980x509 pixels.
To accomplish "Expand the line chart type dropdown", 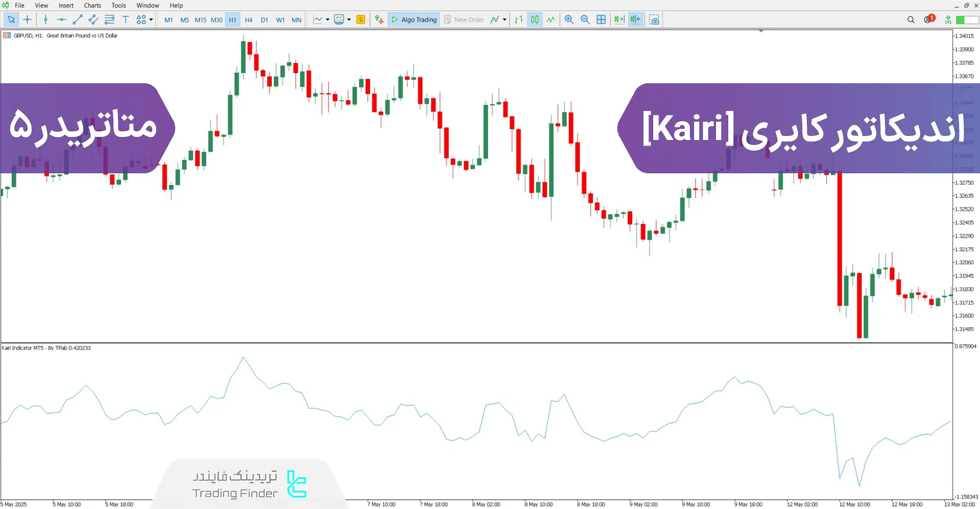I will [x=327, y=19].
